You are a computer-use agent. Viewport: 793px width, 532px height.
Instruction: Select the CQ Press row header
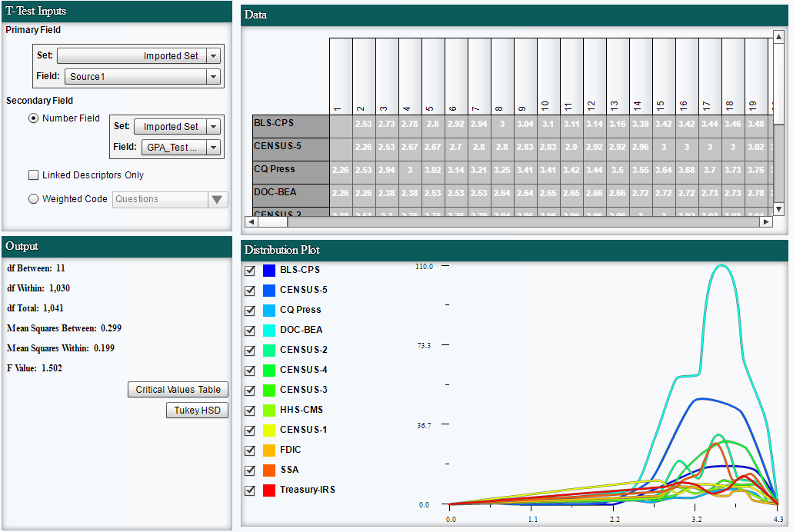click(291, 173)
